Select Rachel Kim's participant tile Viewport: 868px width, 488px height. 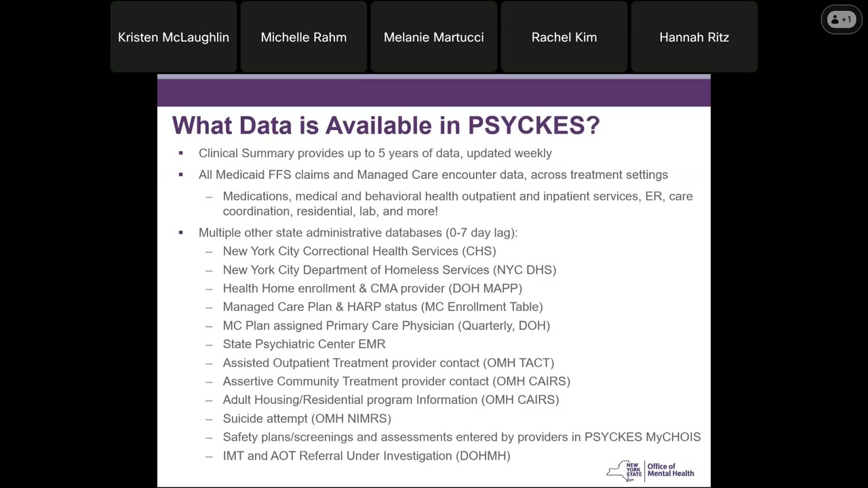pyautogui.click(x=564, y=37)
